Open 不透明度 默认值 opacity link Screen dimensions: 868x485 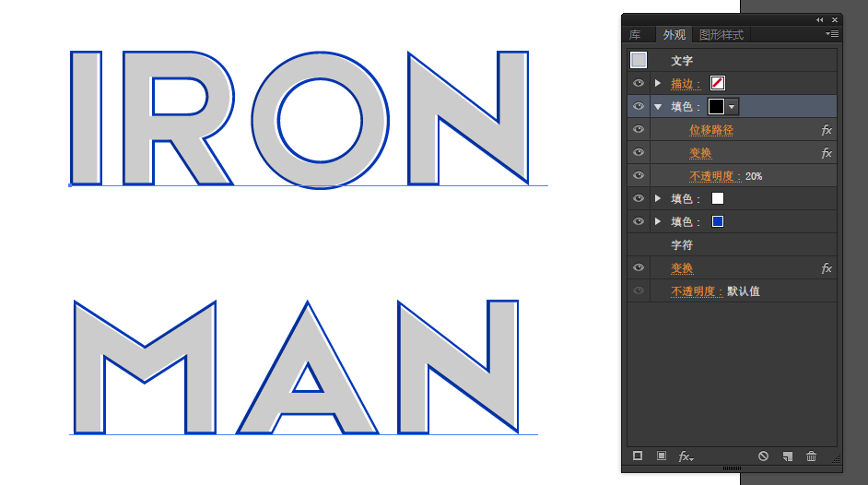point(697,291)
